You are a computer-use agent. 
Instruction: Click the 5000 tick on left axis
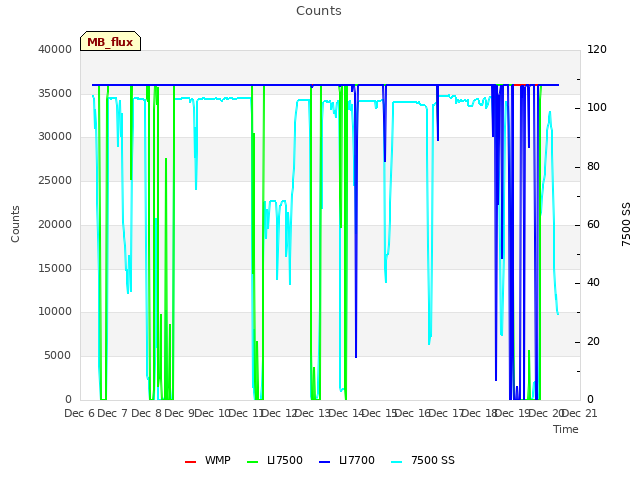pos(58,356)
